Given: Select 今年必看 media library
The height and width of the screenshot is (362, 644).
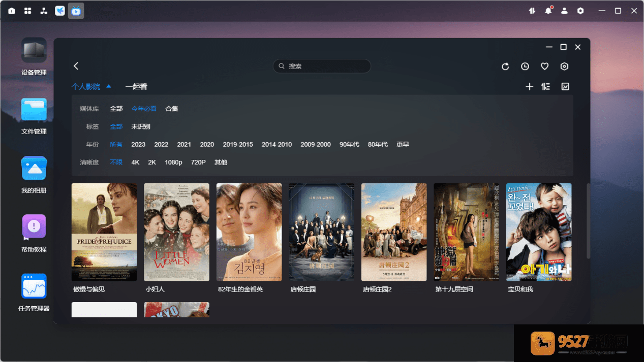Looking at the screenshot, I should pyautogui.click(x=144, y=109).
